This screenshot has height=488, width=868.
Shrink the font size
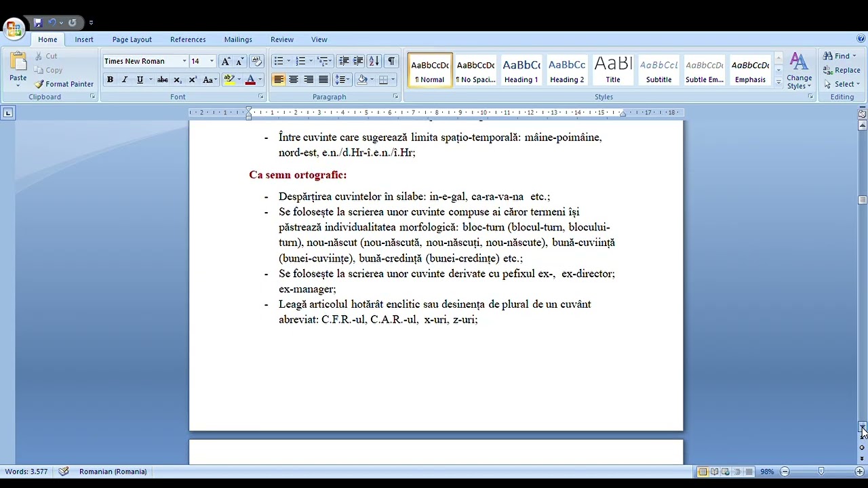[x=239, y=61]
